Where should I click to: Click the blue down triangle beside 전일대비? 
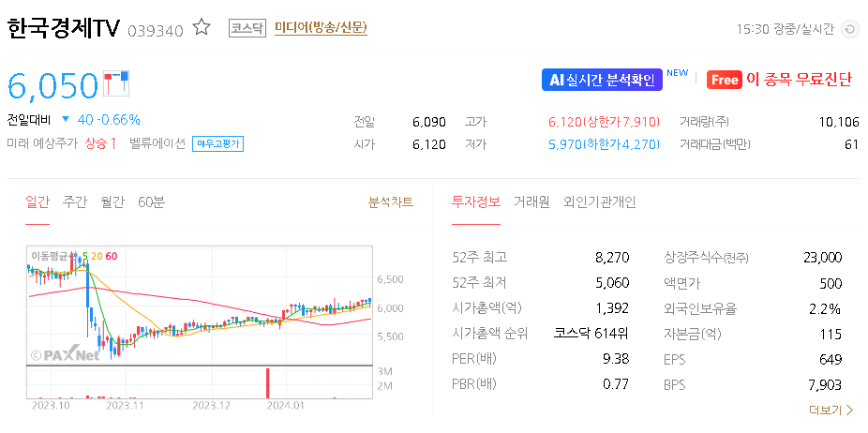(66, 119)
